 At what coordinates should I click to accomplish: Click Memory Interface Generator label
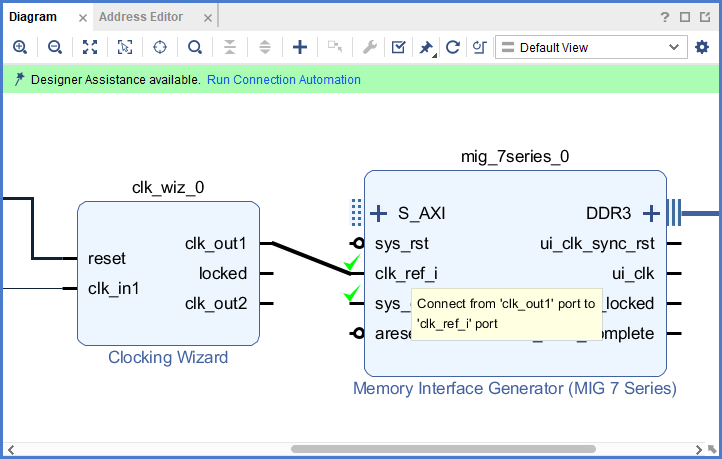515,388
